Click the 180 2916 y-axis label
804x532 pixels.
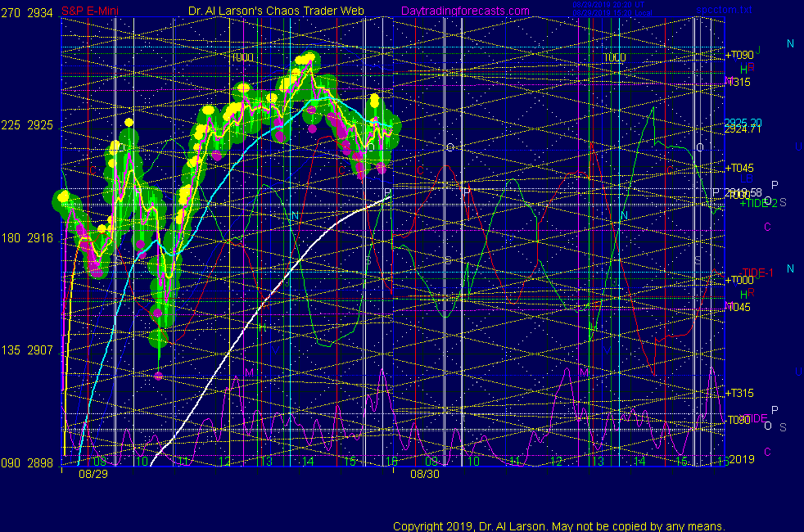tap(27, 238)
